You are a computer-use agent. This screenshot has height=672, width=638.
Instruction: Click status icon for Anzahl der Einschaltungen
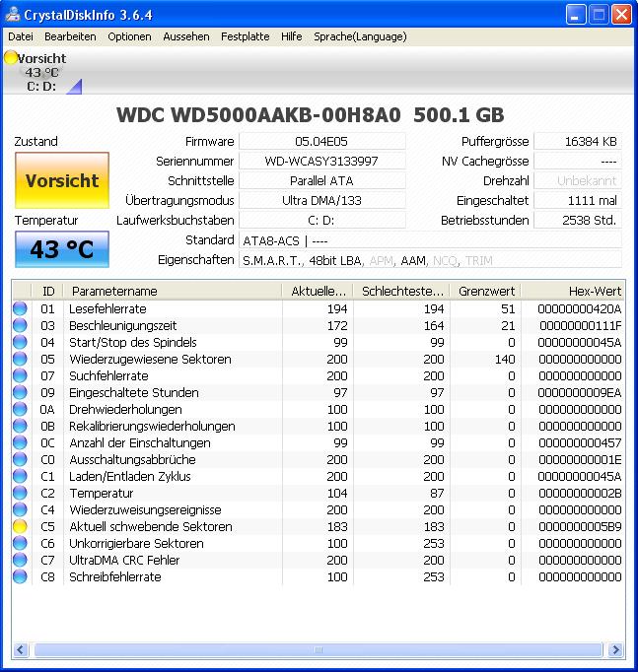[20, 442]
